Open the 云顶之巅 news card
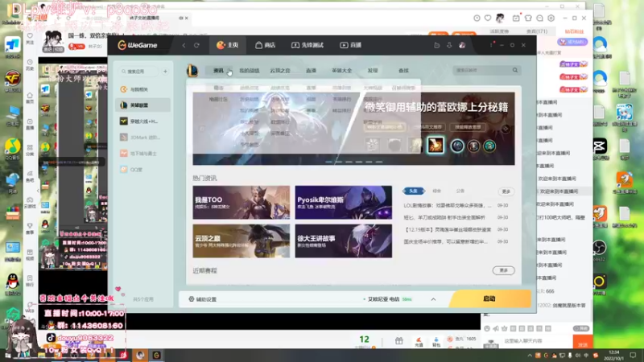 [241, 241]
